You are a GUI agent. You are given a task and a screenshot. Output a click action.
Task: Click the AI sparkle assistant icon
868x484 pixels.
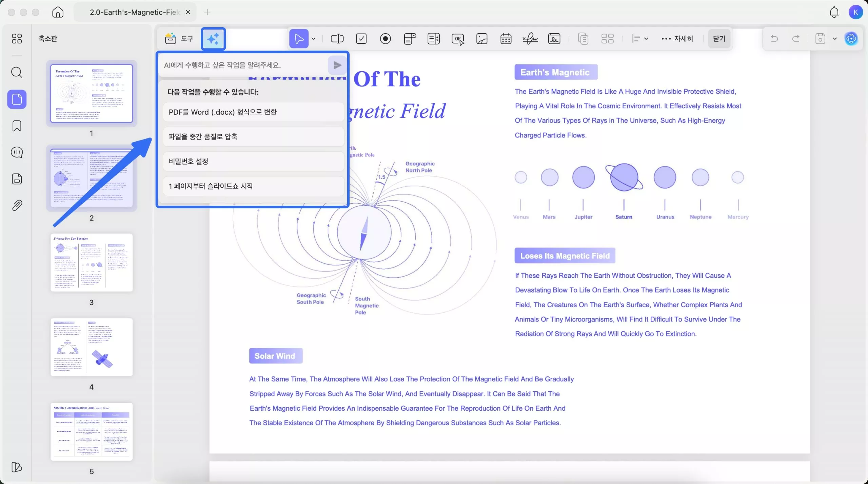tap(213, 39)
